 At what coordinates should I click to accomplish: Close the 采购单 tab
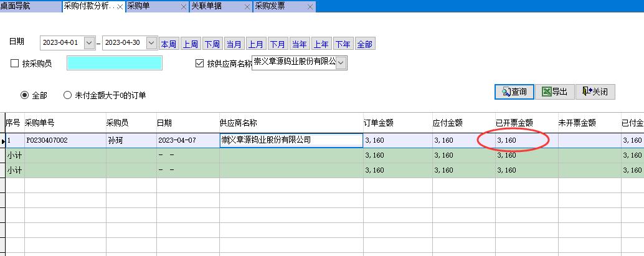click(183, 7)
